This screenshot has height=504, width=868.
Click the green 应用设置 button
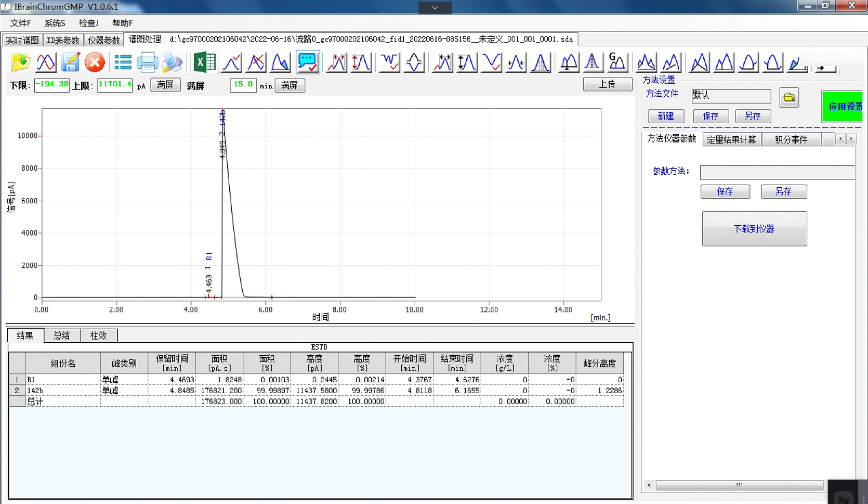843,107
